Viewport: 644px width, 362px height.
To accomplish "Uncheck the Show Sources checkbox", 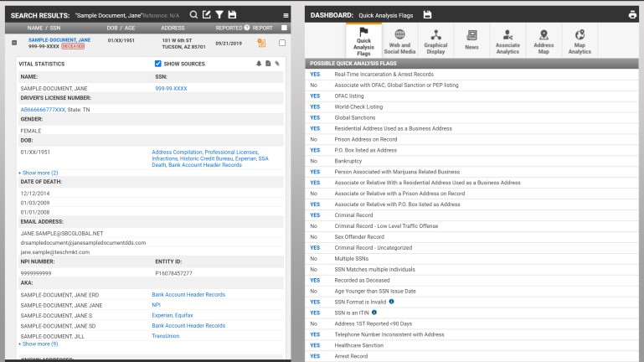I will click(x=158, y=64).
